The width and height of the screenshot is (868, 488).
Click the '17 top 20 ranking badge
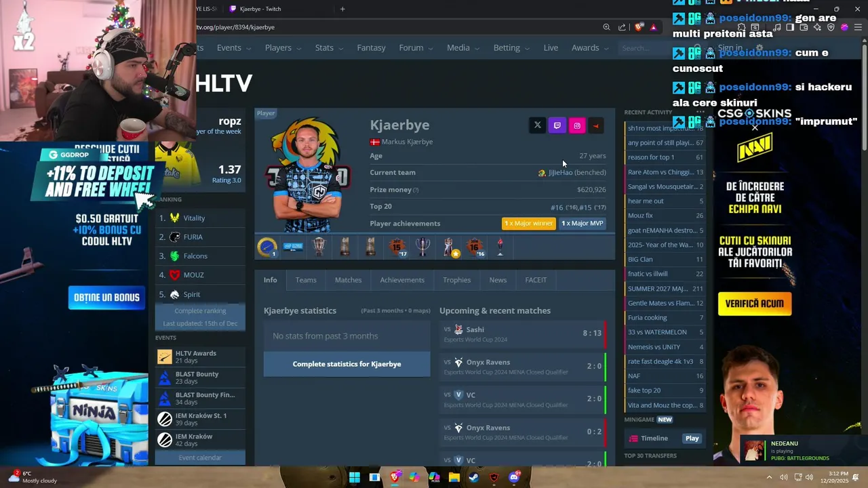(397, 247)
